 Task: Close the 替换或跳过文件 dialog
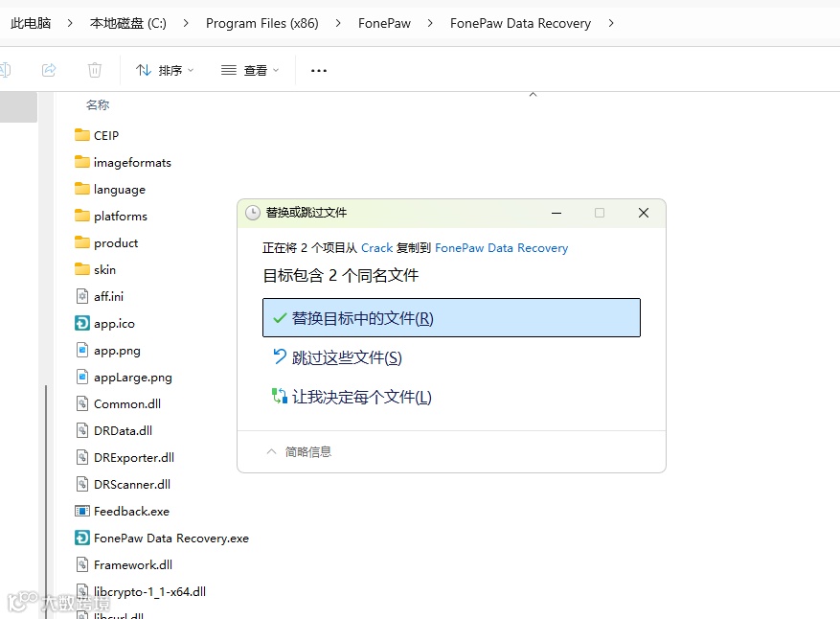tap(644, 213)
